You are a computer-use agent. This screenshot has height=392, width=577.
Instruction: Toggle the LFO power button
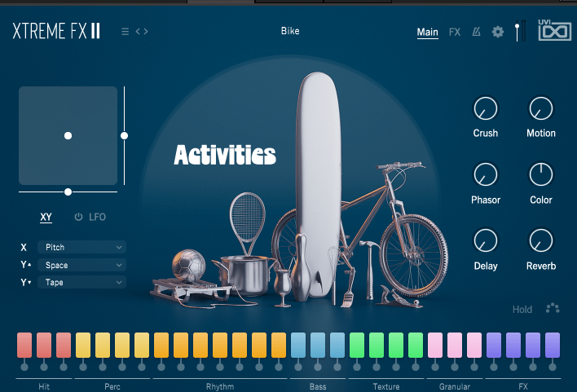(79, 217)
